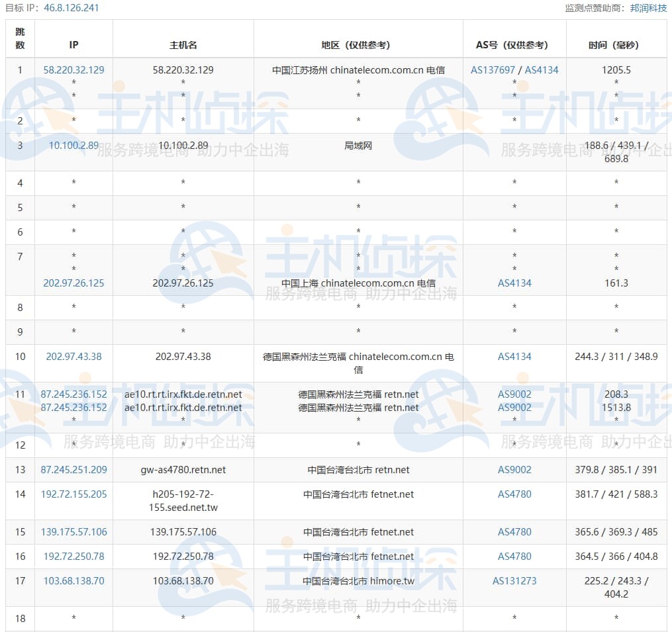672x632 pixels.
Task: Click hostname gw-as4780.retn.net cell
Action: coord(183,470)
